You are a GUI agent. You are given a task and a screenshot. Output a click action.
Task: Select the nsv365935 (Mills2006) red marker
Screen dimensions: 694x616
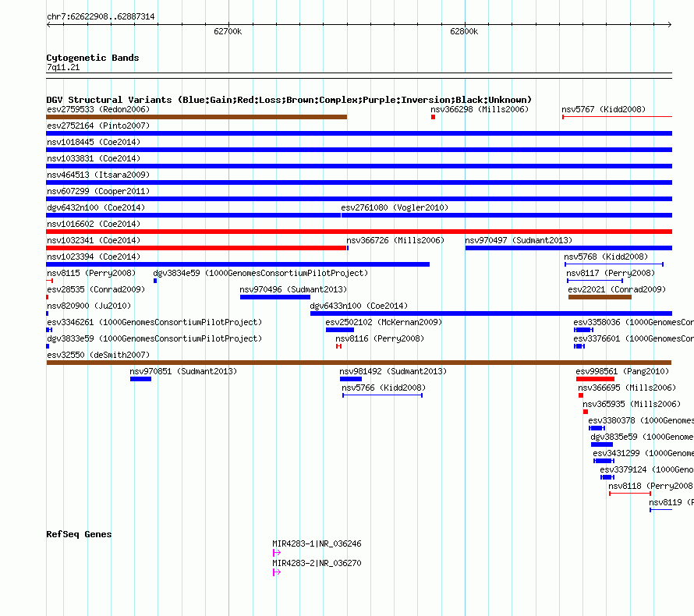coord(586,412)
